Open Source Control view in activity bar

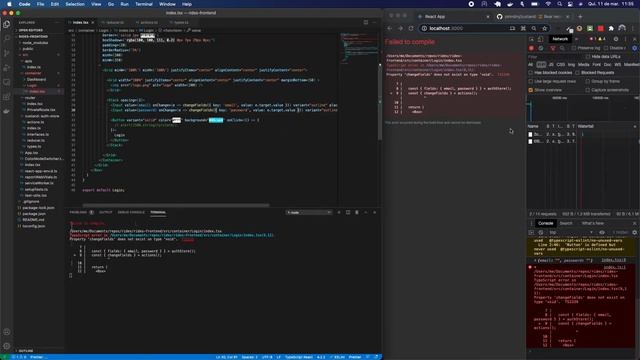pyautogui.click(x=7, y=53)
